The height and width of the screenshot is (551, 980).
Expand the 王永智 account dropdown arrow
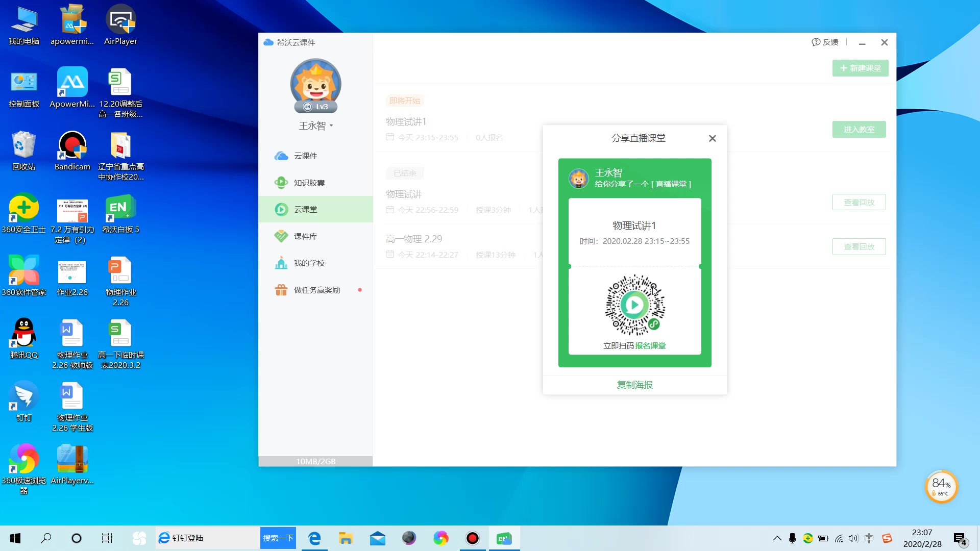(x=331, y=126)
